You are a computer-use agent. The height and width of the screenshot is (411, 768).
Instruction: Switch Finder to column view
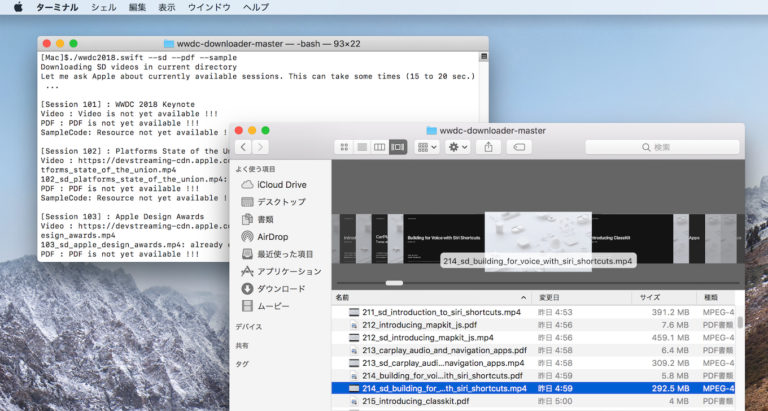(x=380, y=147)
